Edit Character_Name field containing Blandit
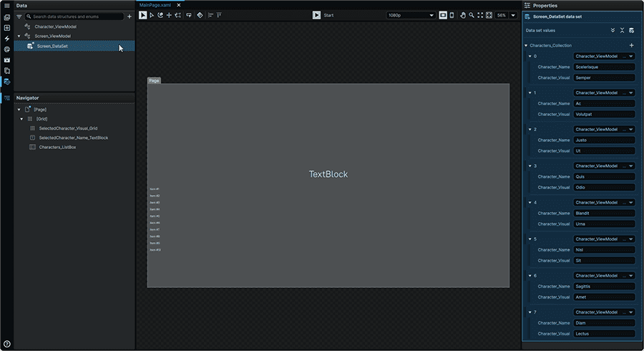The height and width of the screenshot is (351, 644). (x=604, y=213)
